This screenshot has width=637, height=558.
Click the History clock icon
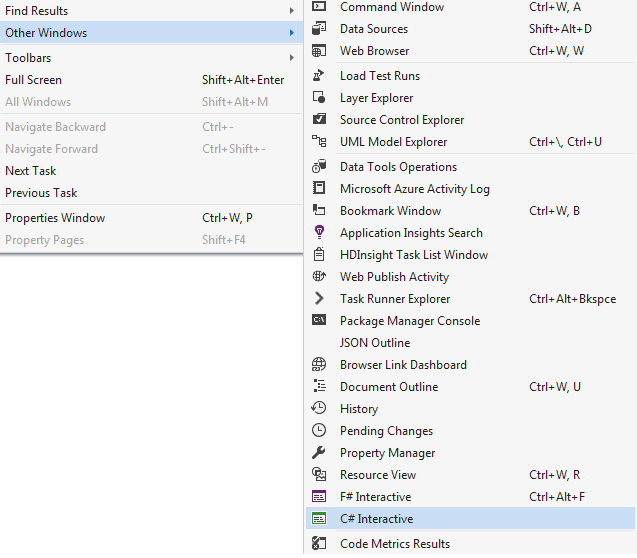click(319, 408)
